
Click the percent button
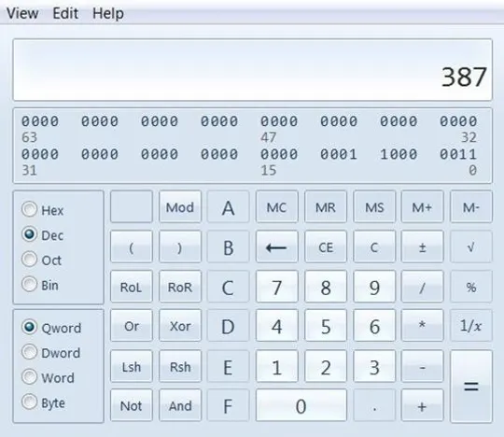tap(471, 287)
